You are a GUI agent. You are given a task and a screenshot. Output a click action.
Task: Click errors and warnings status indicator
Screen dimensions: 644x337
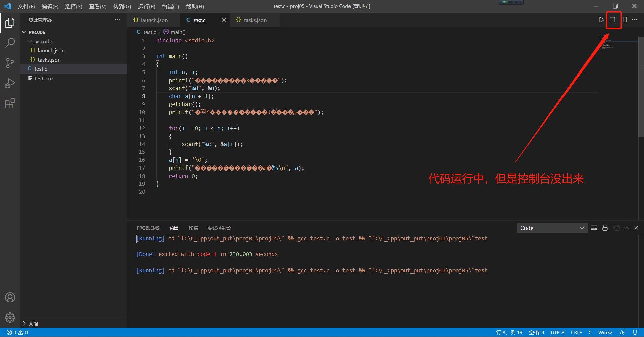click(x=17, y=332)
